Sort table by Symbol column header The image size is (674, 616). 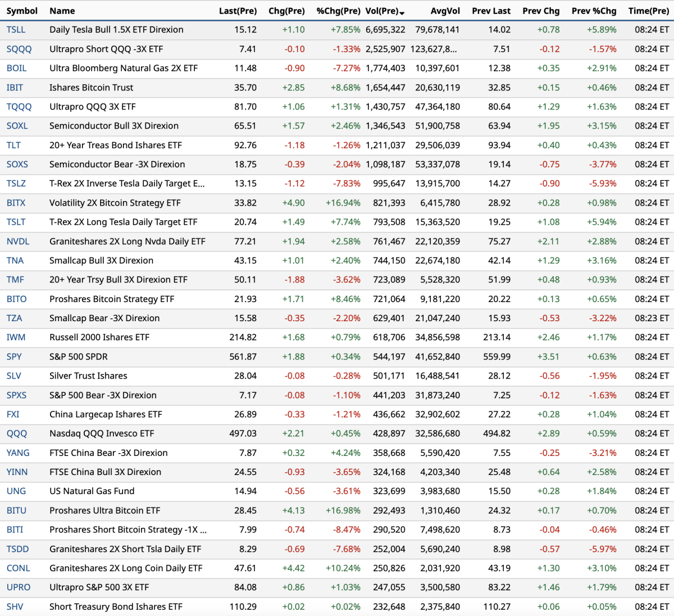[22, 11]
